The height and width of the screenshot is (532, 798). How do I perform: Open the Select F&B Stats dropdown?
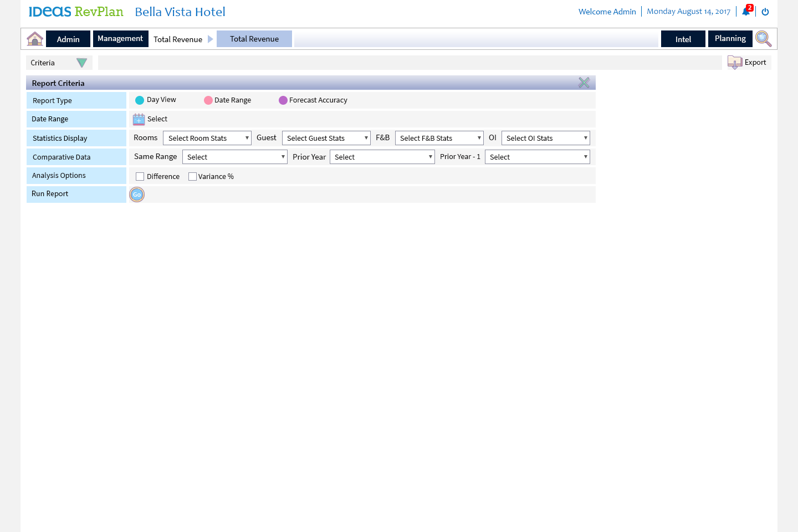tap(439, 138)
